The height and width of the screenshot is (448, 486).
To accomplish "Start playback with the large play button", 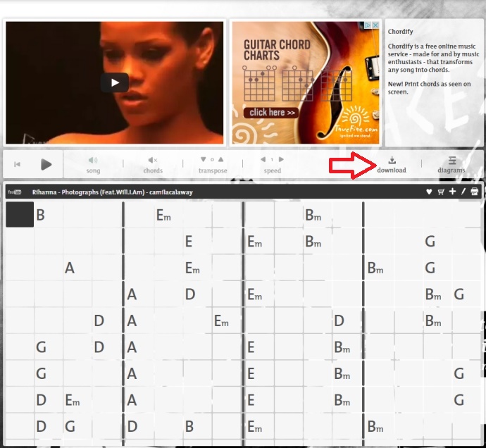I will 46,164.
